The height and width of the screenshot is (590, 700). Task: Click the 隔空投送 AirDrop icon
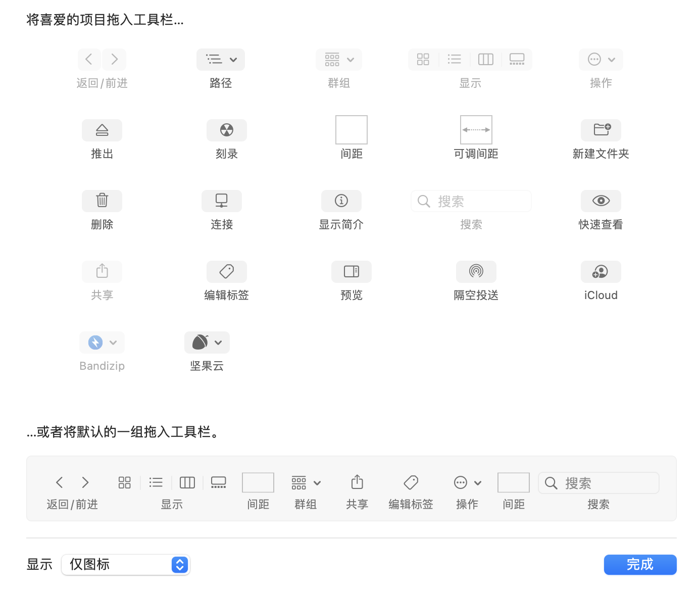pyautogui.click(x=476, y=272)
